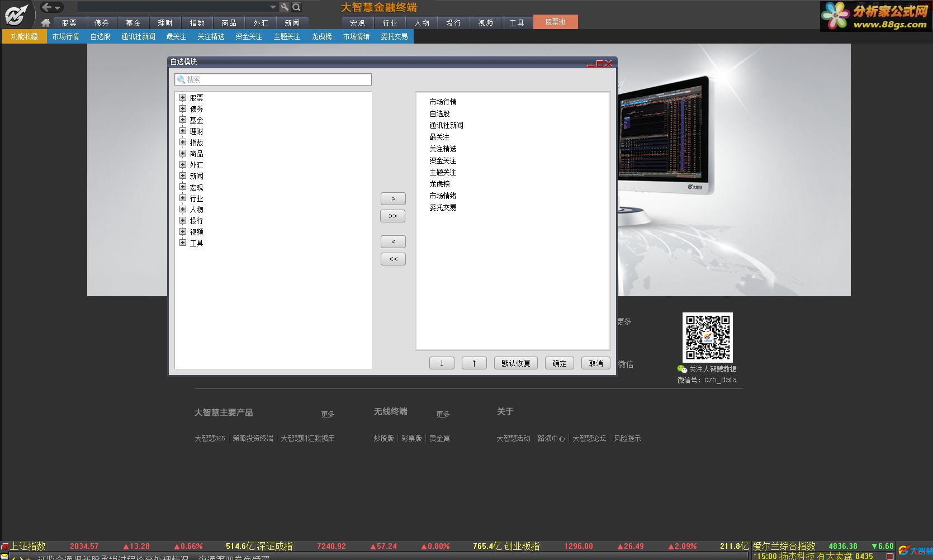Select 主题关注 in the right list
The height and width of the screenshot is (560, 933).
pos(443,172)
